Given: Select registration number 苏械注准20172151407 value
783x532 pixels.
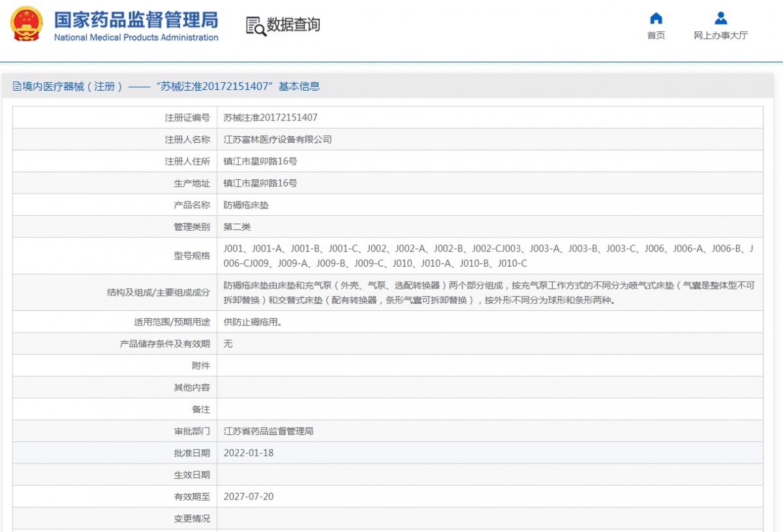Looking at the screenshot, I should pos(270,118).
